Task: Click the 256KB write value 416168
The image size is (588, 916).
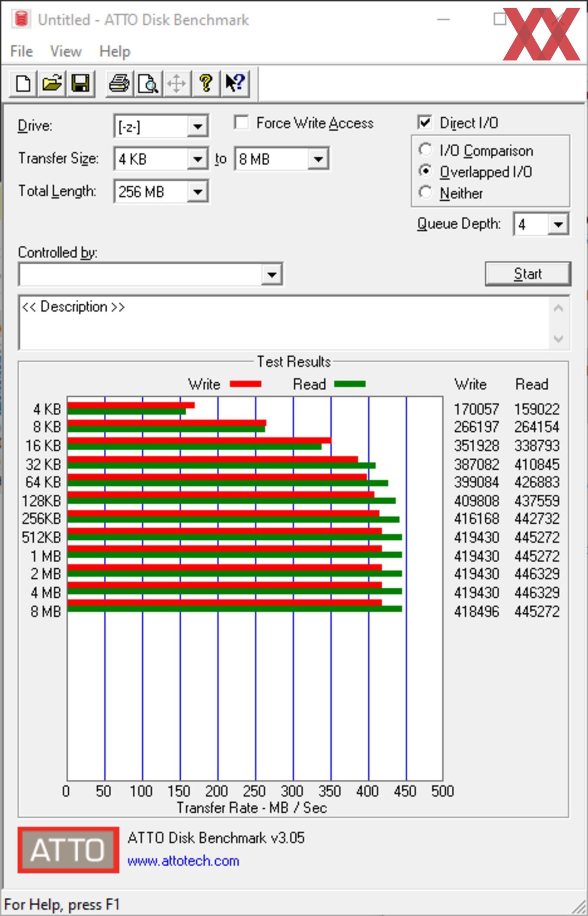Action: coord(476,518)
